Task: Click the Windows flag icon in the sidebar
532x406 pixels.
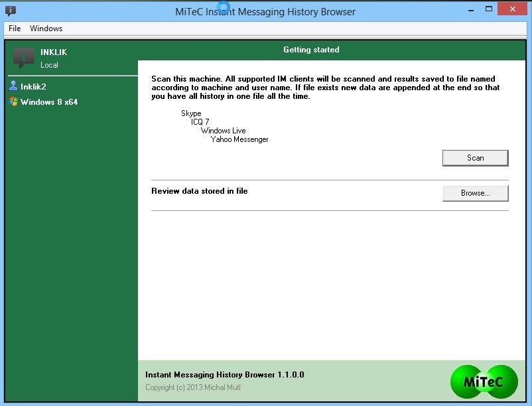Action: 13,101
